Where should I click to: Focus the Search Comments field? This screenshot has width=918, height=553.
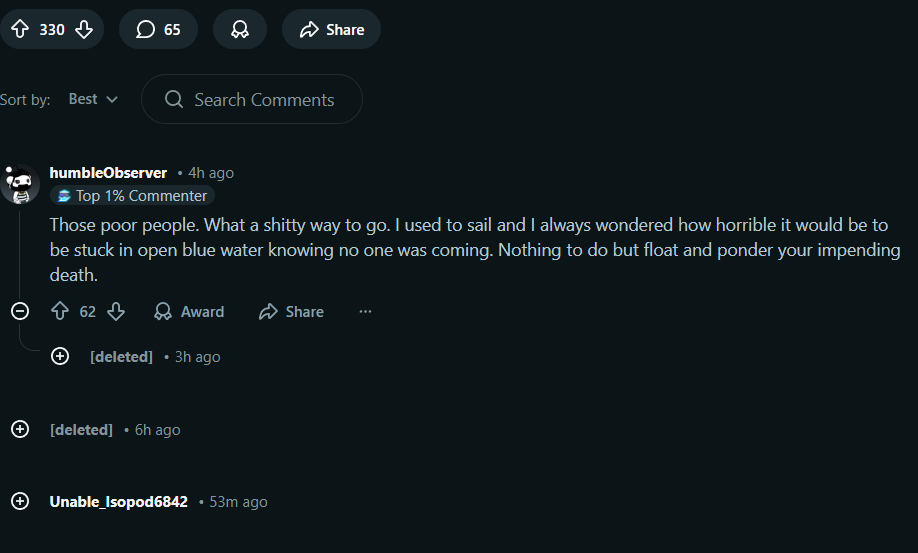click(x=252, y=99)
